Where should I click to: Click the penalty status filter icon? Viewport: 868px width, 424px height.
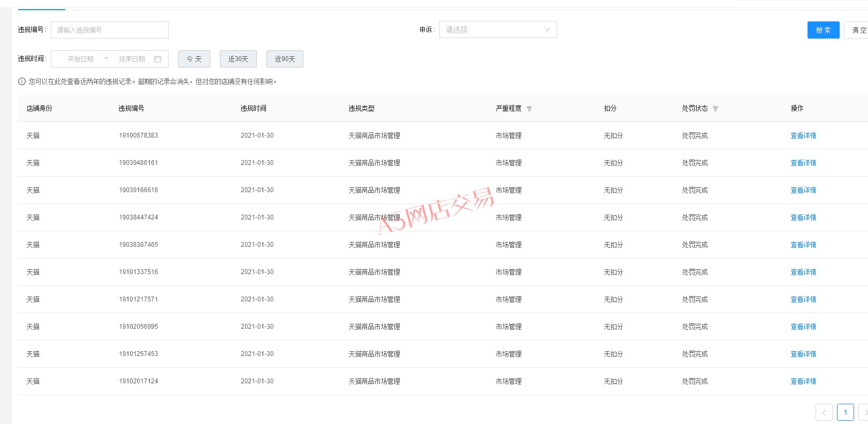[x=715, y=109]
